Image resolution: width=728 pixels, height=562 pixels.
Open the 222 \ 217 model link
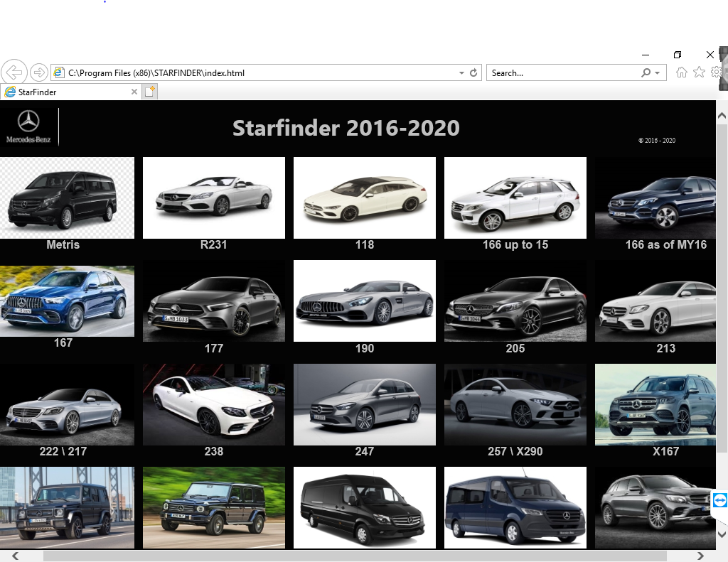[x=63, y=451]
